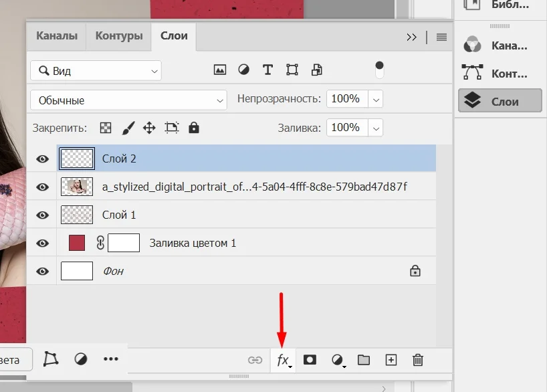The height and width of the screenshot is (392, 547).
Task: Open the Вид filter type dropdown
Action: pyautogui.click(x=96, y=71)
